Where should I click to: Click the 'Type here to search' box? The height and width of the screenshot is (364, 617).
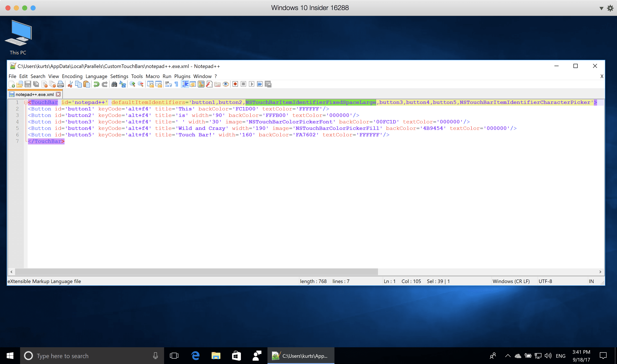tap(92, 356)
